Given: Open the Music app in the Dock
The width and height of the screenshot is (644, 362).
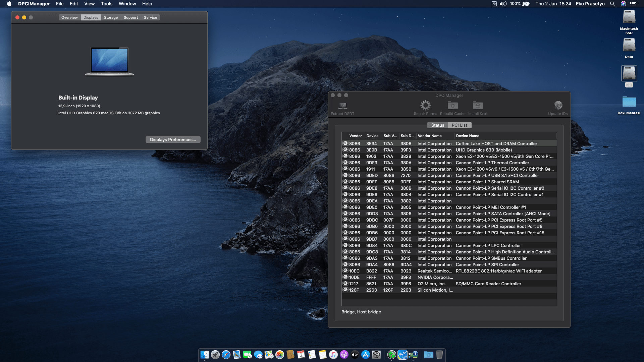Looking at the screenshot, I should [333, 355].
